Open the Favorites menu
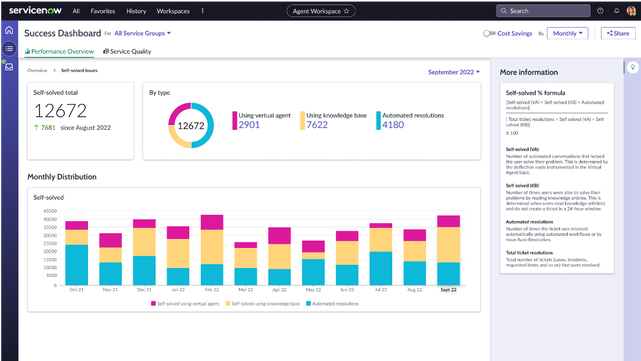Screen dimensions: 641x361 pos(103,11)
